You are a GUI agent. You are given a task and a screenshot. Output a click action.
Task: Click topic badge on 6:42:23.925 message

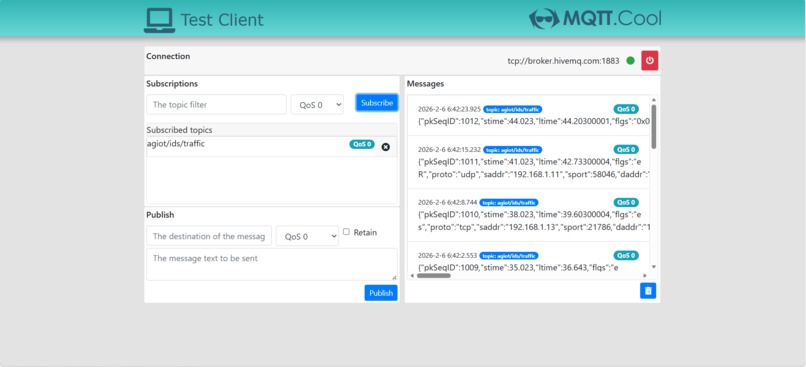coord(512,109)
